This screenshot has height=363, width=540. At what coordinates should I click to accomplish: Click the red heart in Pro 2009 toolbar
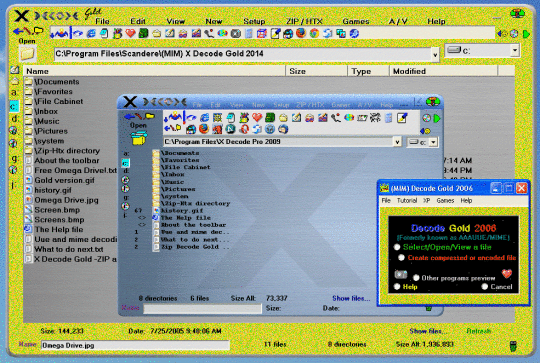click(257, 118)
